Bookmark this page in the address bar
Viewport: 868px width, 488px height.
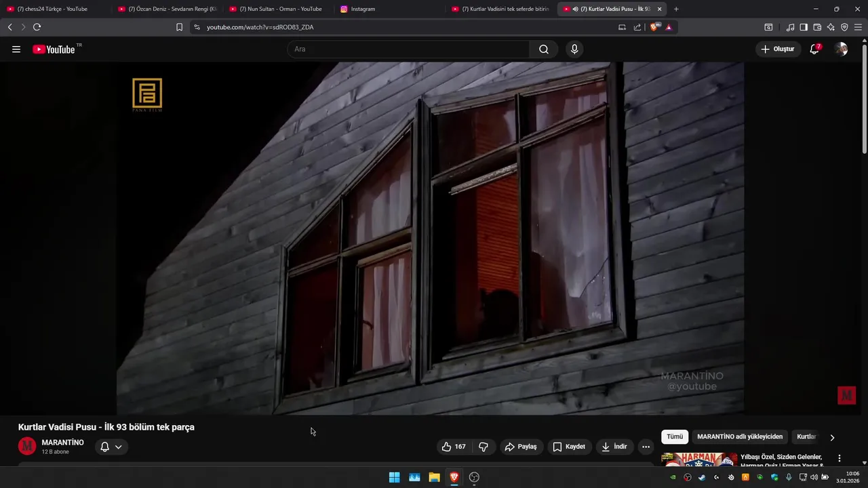[x=179, y=27]
